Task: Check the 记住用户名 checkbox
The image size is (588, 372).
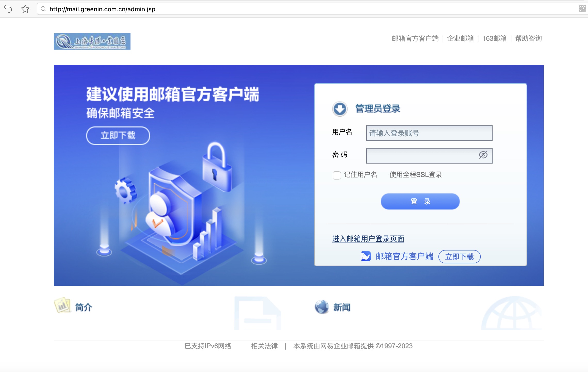Action: click(x=337, y=175)
